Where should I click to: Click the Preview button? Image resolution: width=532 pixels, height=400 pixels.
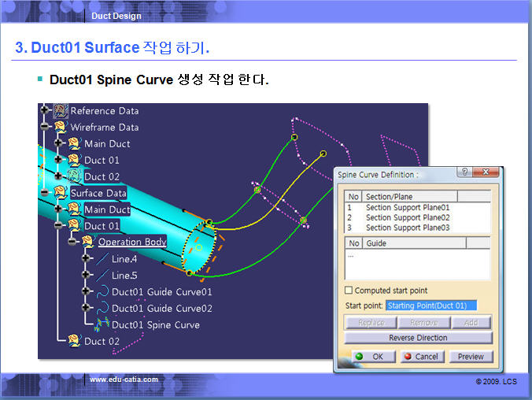point(471,357)
